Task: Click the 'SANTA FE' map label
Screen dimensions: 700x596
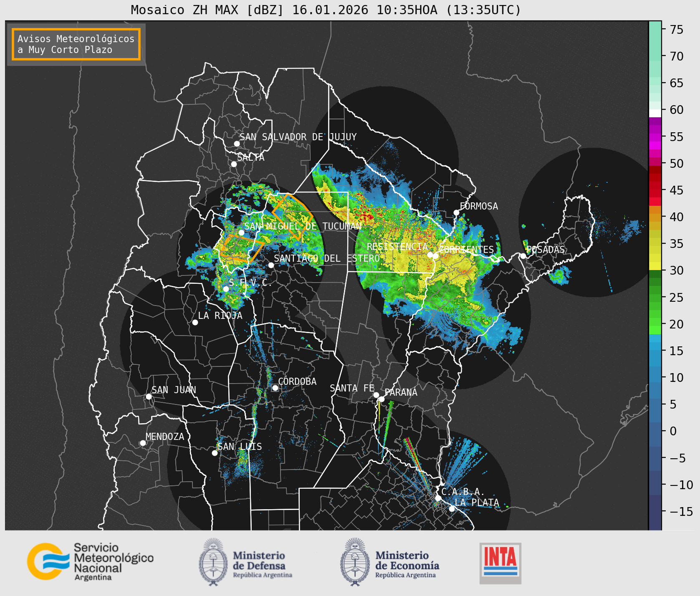Action: click(352, 388)
